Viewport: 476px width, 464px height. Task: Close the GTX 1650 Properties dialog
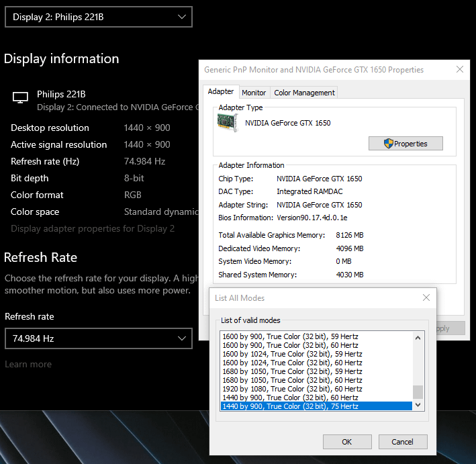point(460,69)
